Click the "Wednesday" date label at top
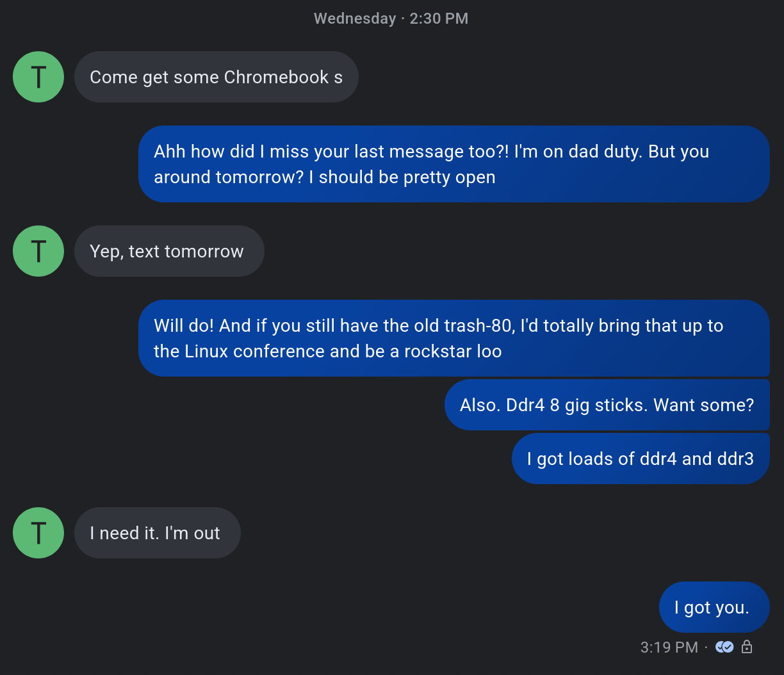This screenshot has width=784, height=675. point(355,19)
